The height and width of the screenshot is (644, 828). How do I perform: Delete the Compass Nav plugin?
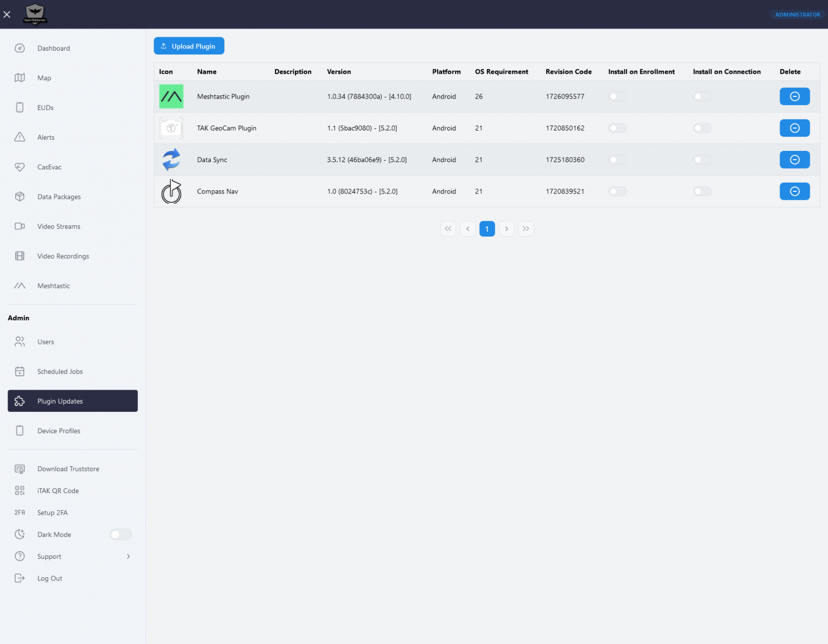tap(795, 191)
